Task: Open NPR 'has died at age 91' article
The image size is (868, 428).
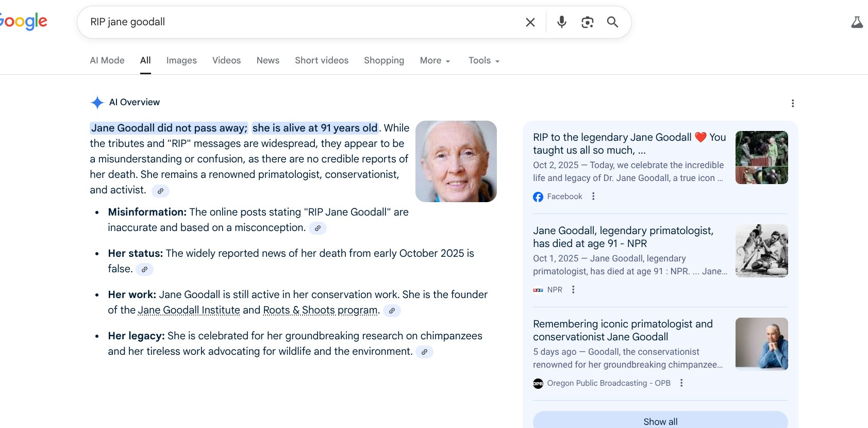Action: pos(623,237)
